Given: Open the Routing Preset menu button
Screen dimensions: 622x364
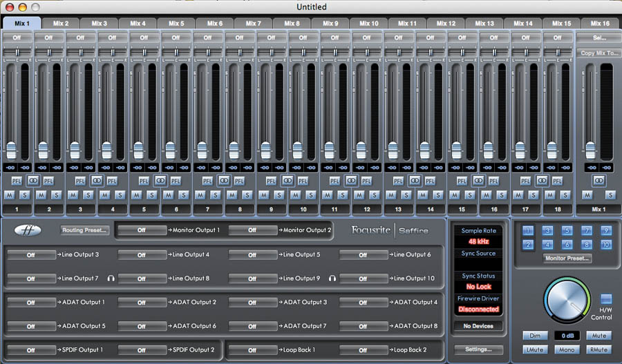Looking at the screenshot, I should (x=84, y=230).
